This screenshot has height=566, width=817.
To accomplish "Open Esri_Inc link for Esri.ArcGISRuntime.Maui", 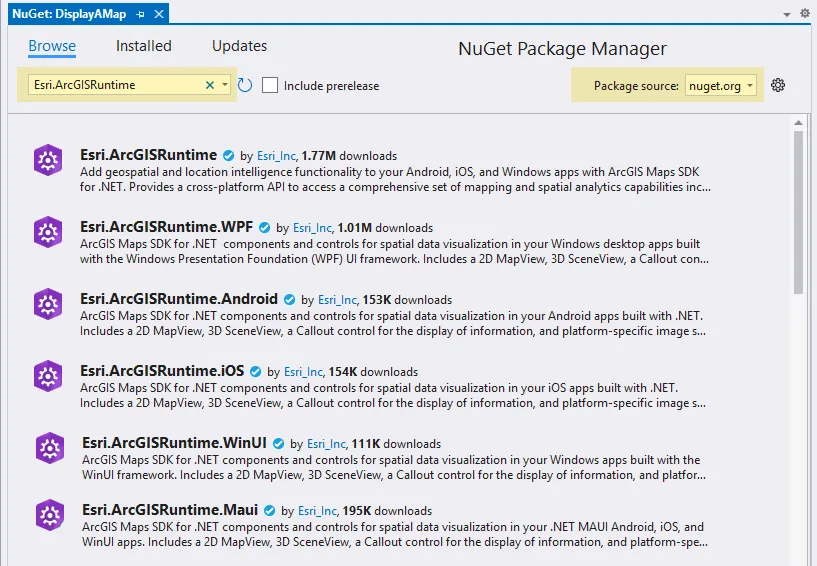I will click(318, 511).
